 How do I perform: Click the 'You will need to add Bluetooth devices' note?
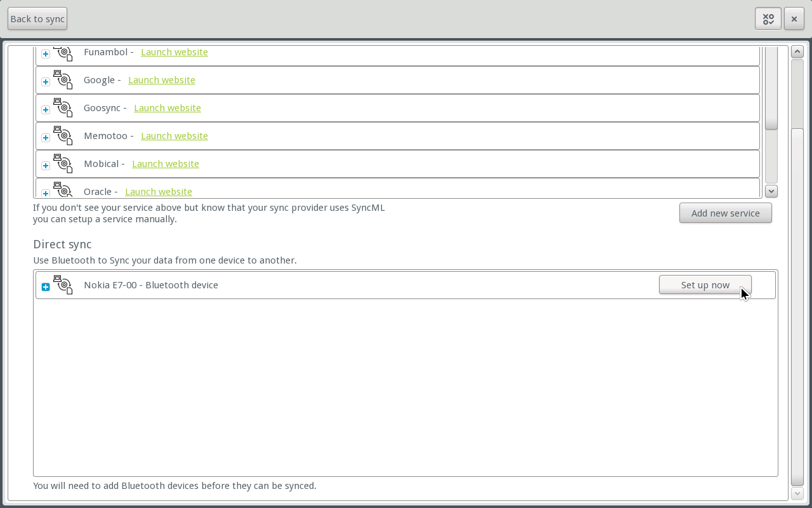coord(174,486)
